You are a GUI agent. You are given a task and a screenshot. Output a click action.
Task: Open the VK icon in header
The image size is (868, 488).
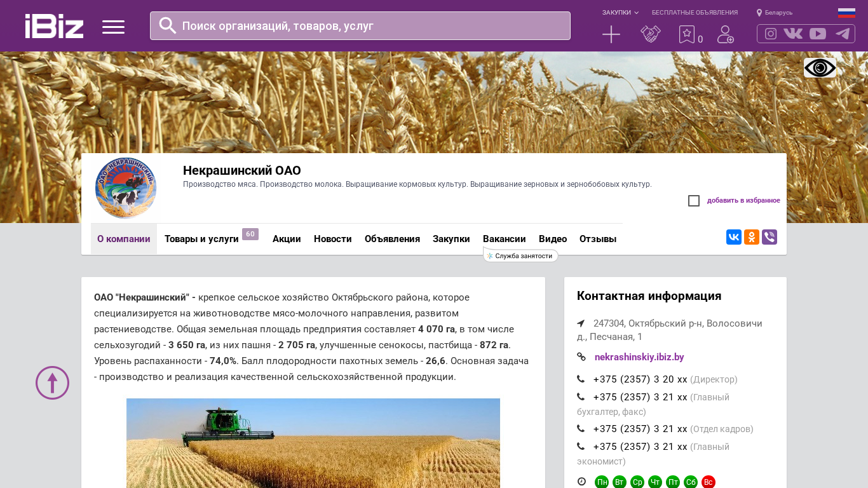pyautogui.click(x=793, y=34)
